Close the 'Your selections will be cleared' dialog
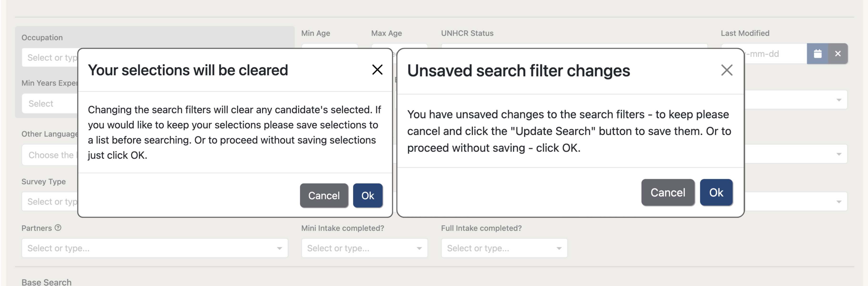This screenshot has height=286, width=868. coord(377,70)
